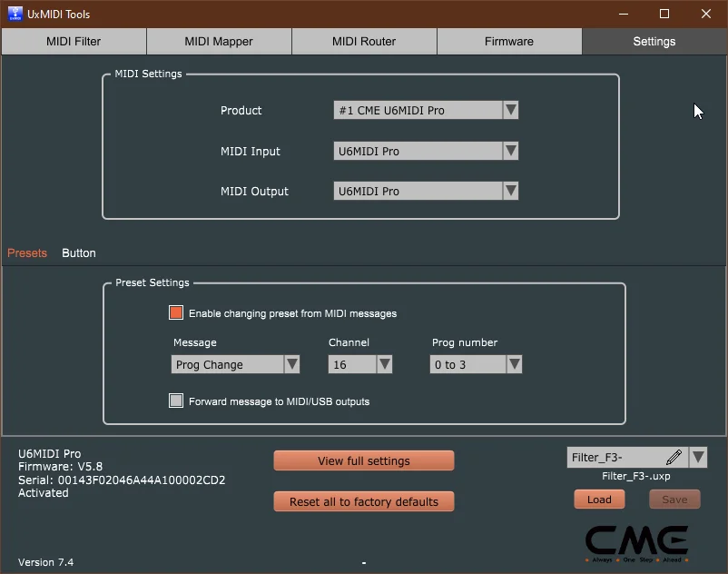The height and width of the screenshot is (574, 728).
Task: Switch to the Firmware tab
Action: (508, 41)
